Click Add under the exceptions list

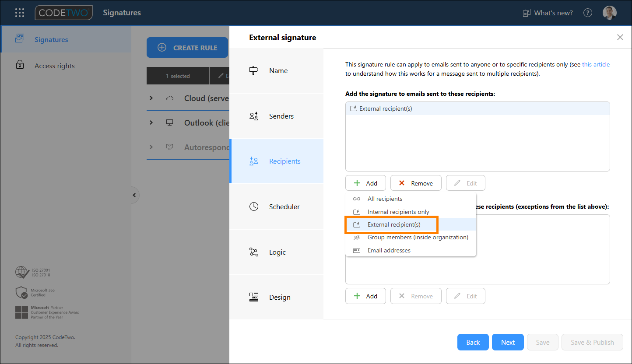point(365,296)
